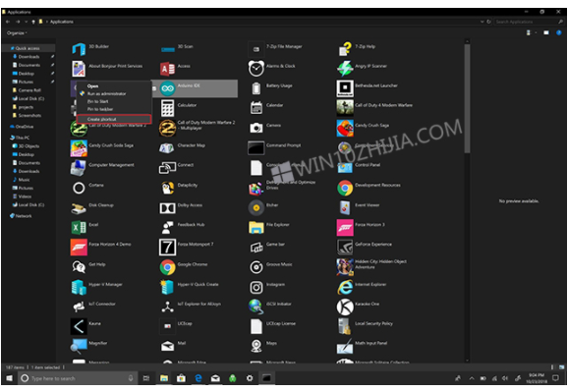Click the Hyper-V Manager icon
The width and height of the screenshot is (568, 392).
coord(79,287)
